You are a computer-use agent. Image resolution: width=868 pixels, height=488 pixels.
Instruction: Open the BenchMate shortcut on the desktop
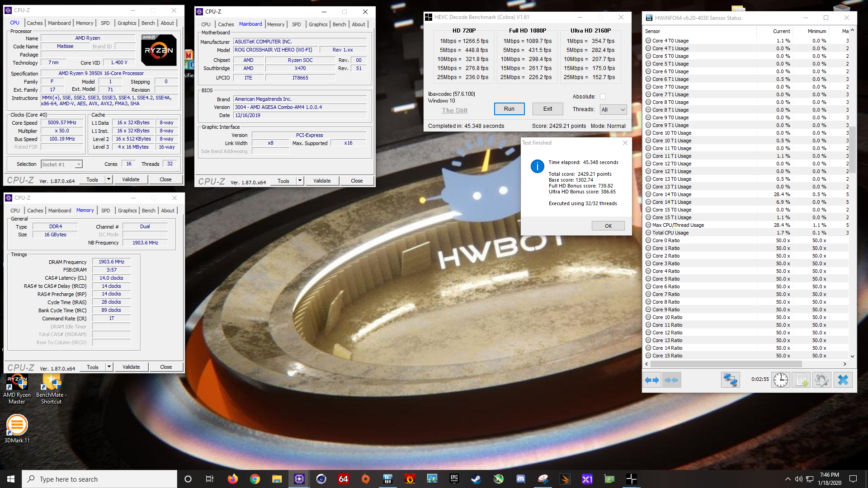point(51,389)
